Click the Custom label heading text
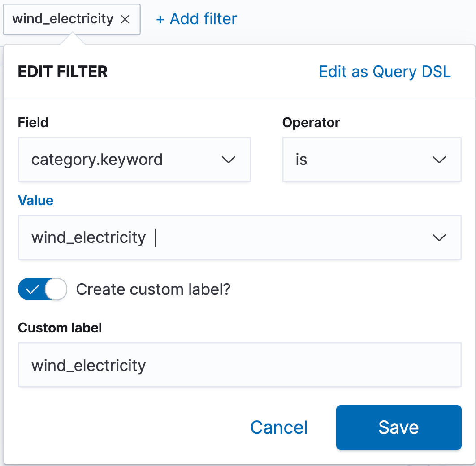Image resolution: width=476 pixels, height=466 pixels. [60, 328]
